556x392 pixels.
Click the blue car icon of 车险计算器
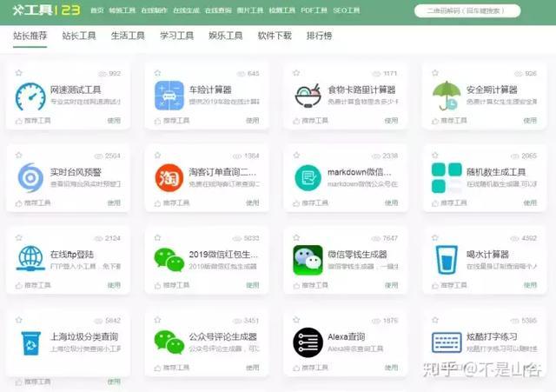point(169,96)
